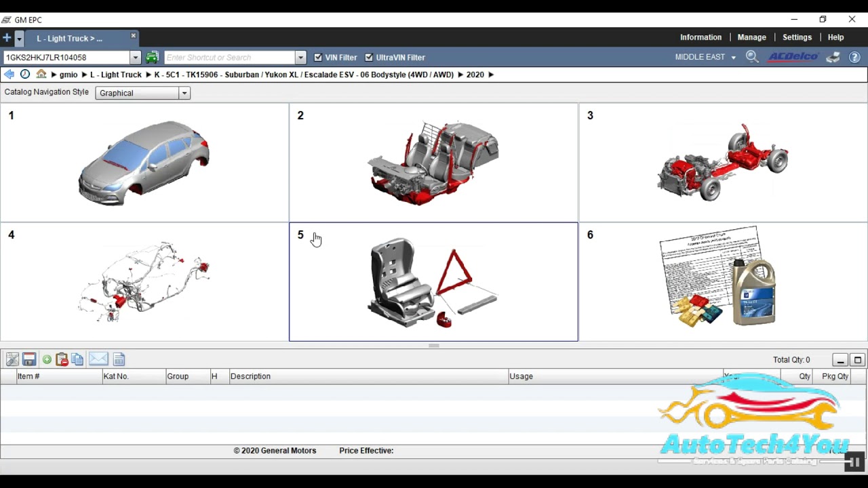Screen dimensions: 868x488
Task: Click the clipboard delete icon
Action: coord(62,360)
